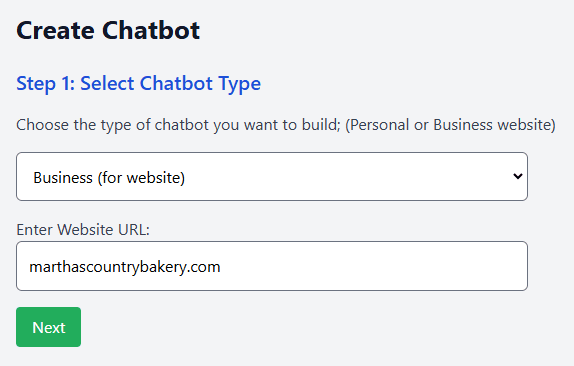Viewport: 574px width, 366px height.
Task: Expand the Business chatbot type options list
Action: [272, 176]
